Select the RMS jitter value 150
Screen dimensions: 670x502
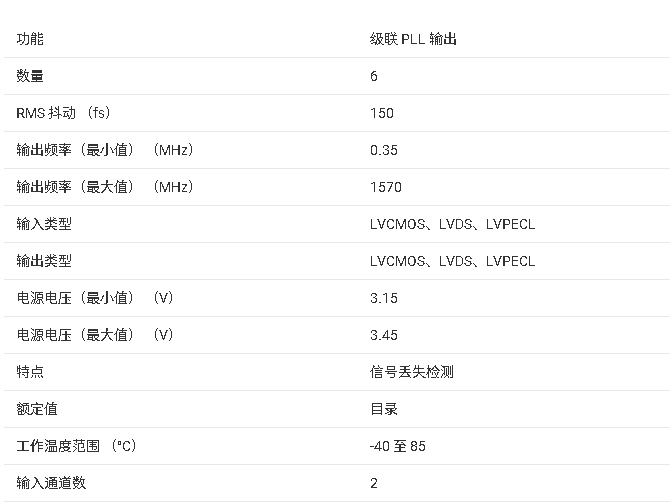click(x=382, y=113)
